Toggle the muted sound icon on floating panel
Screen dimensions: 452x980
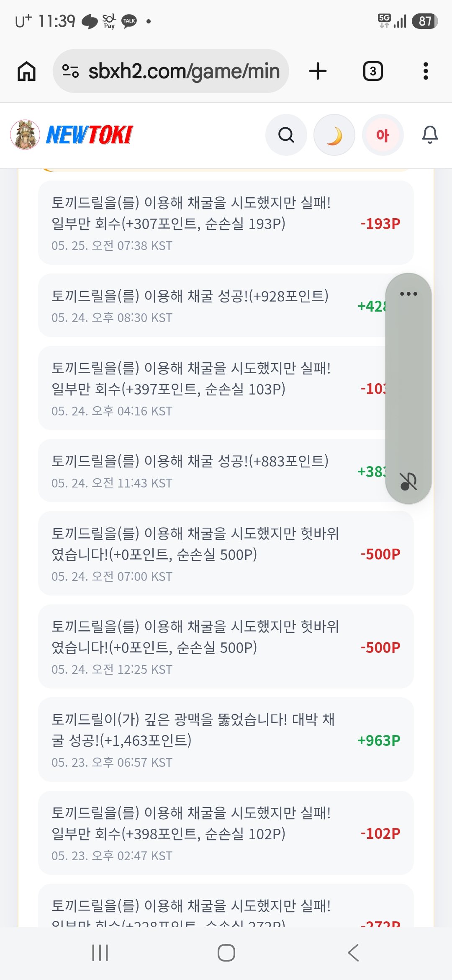point(408,481)
